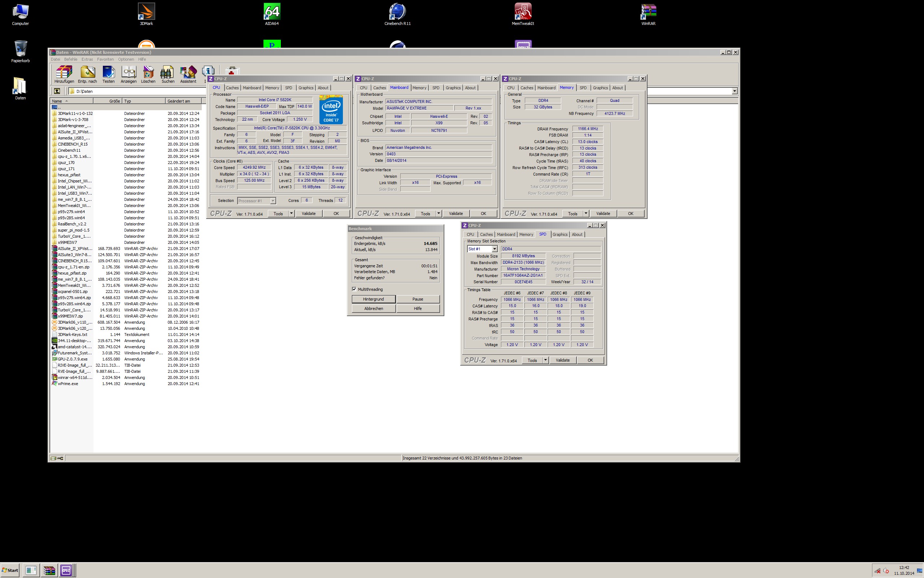Click the Anzeigen toolbar icon

(128, 74)
